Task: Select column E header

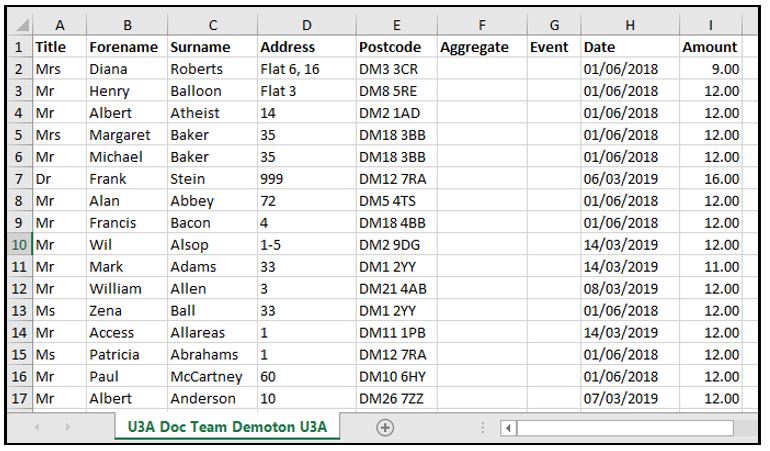Action: coord(396,25)
